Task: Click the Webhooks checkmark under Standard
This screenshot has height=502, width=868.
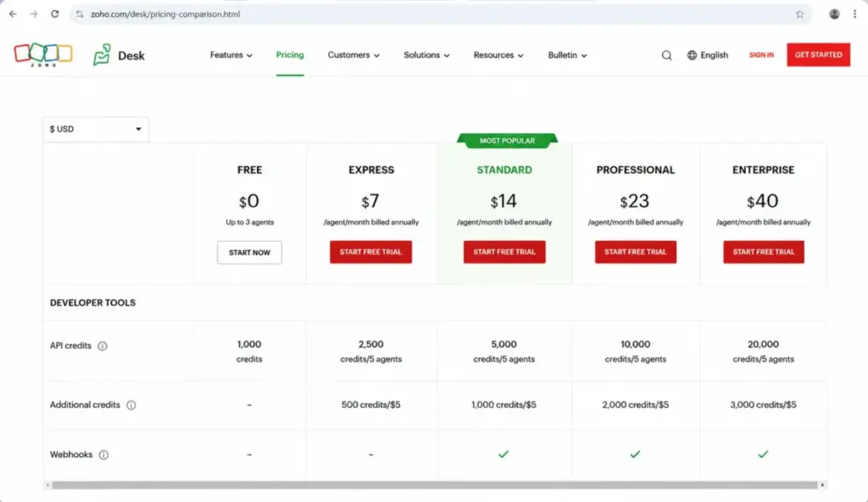Action: [x=504, y=454]
